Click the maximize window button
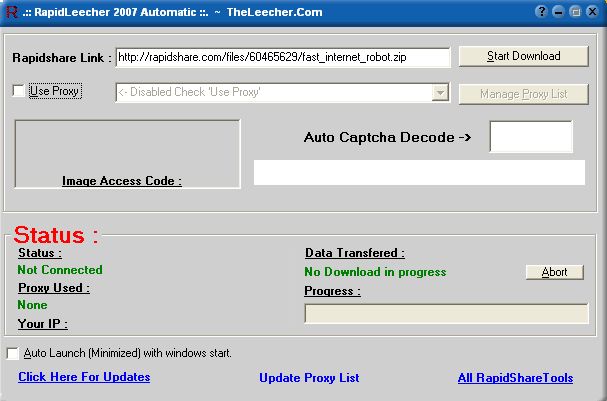607x401 pixels. (x=575, y=12)
